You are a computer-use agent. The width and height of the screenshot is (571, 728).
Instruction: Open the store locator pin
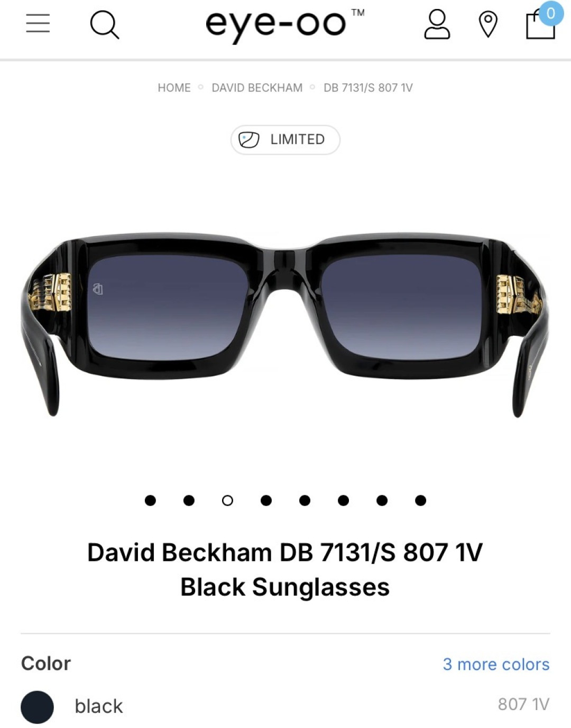tap(488, 25)
